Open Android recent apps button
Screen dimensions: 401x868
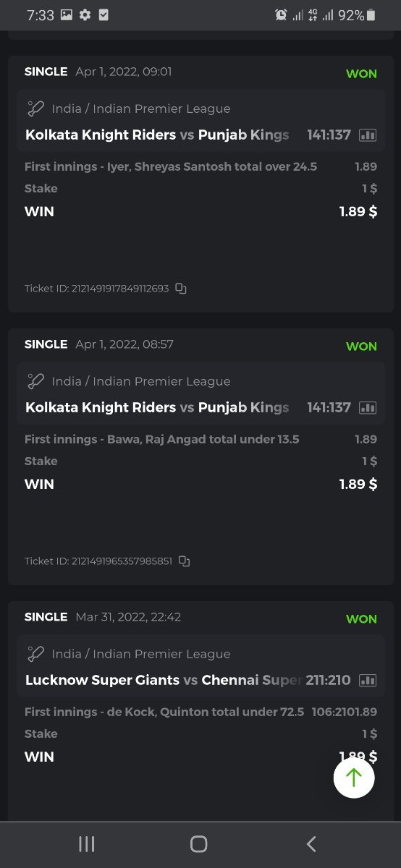[87, 844]
